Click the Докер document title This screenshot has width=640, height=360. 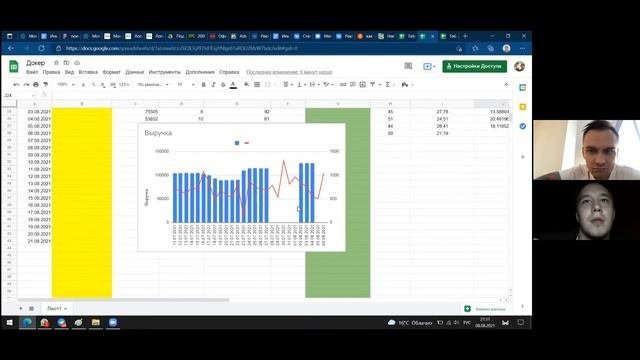point(36,63)
